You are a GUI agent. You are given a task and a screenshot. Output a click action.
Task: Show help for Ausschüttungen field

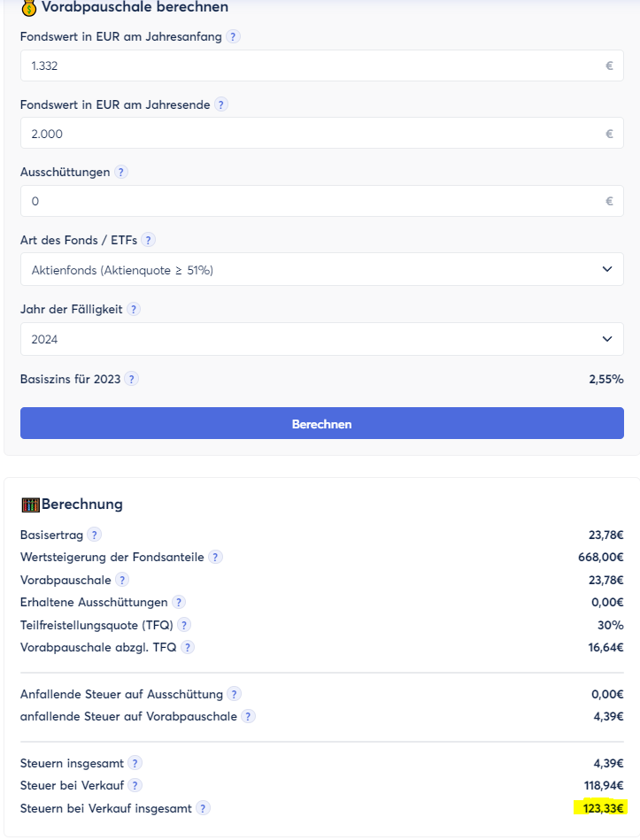coord(121,173)
